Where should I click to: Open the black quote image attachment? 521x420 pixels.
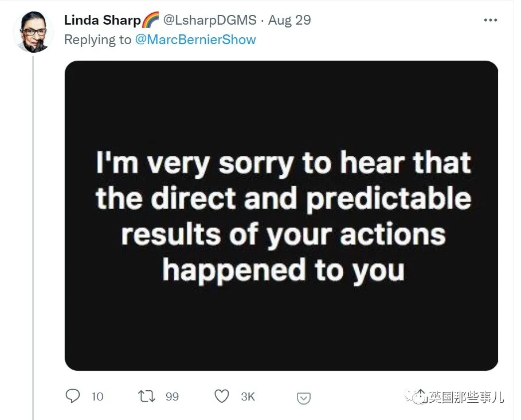pos(281,215)
